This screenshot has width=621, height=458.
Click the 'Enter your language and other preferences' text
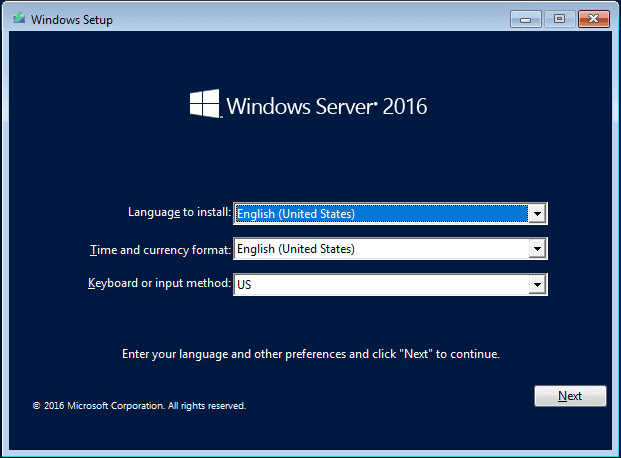pos(311,354)
